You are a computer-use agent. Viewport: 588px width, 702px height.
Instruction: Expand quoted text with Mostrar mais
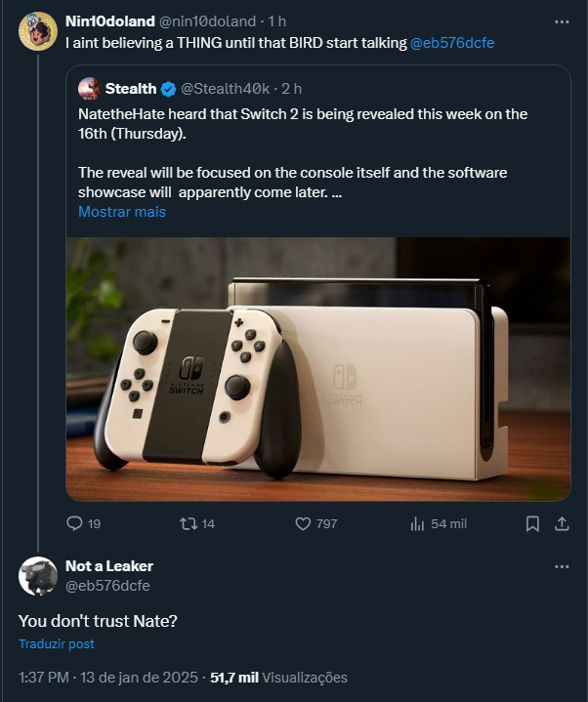122,211
